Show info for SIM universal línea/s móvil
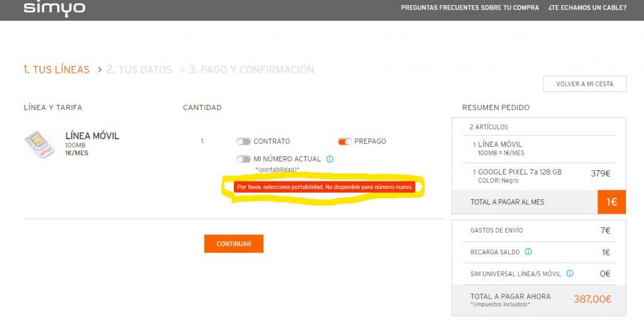The width and height of the screenshot is (644, 326). click(570, 274)
